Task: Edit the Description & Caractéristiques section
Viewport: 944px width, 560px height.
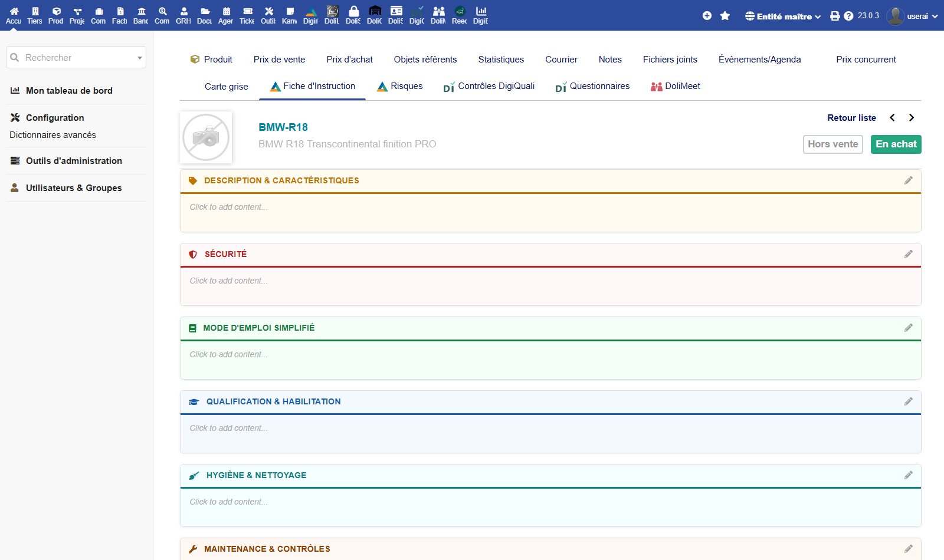Action: tap(909, 180)
